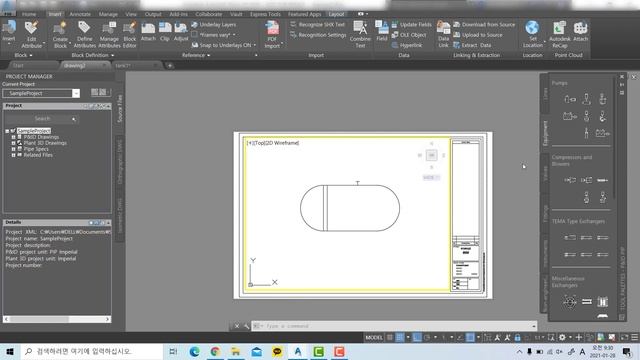The width and height of the screenshot is (640, 360).
Task: Open status bar customization menu
Action: [x=634, y=338]
